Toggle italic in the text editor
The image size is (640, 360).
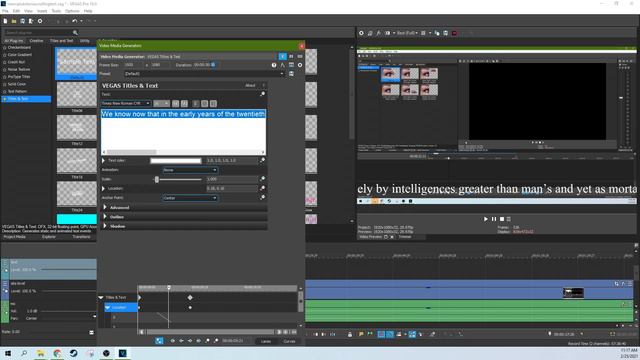184,104
